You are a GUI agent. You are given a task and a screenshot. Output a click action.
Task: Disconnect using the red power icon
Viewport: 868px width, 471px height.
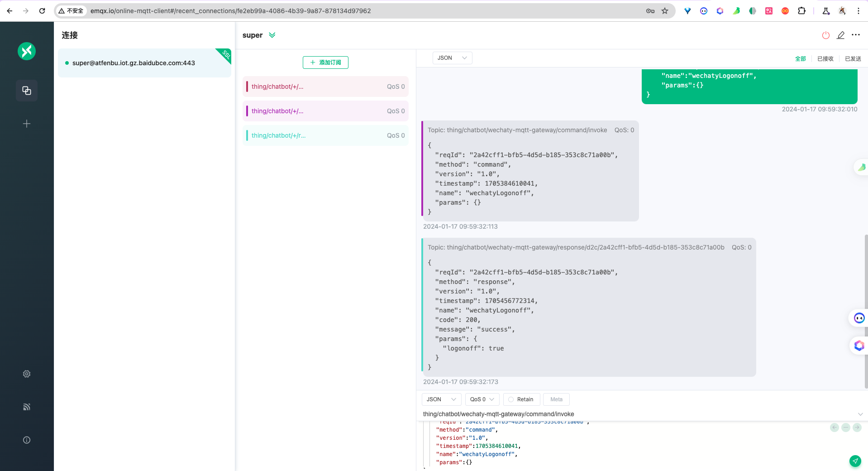[x=826, y=35]
